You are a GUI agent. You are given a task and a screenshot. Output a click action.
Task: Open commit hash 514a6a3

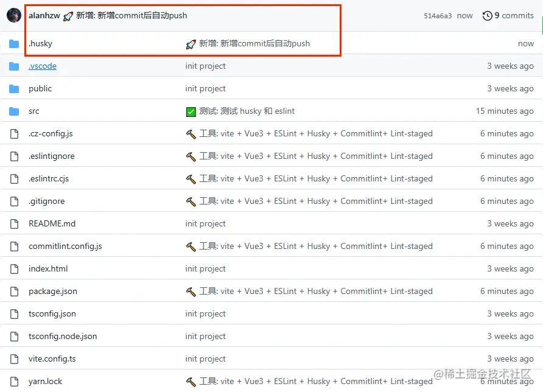point(438,16)
